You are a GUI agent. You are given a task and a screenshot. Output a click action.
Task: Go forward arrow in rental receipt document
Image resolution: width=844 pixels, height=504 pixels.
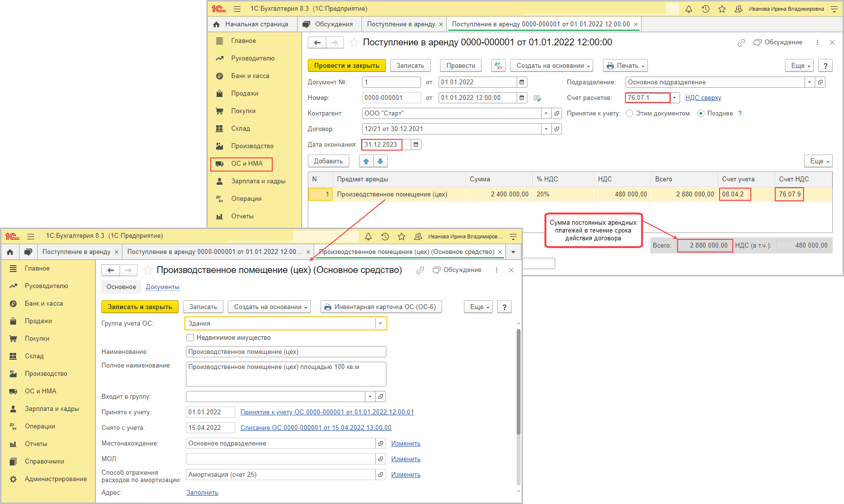335,43
